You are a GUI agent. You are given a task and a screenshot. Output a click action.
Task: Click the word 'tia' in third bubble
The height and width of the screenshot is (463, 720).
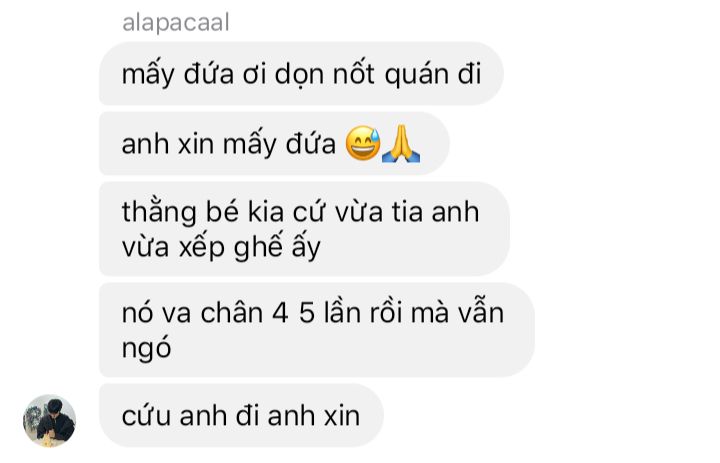tap(407, 212)
